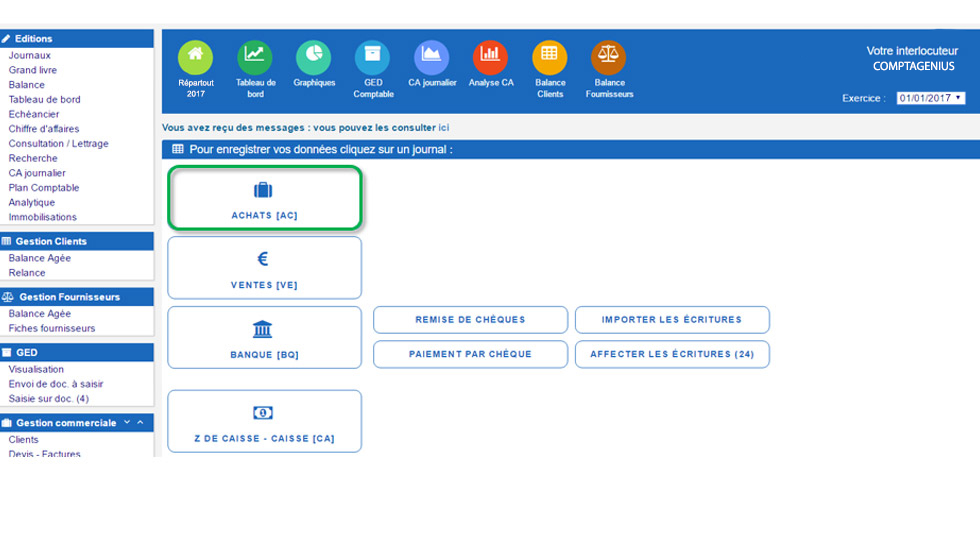
Task: Click the icon beside the Gestion Clients header
Action: pyautogui.click(x=7, y=241)
